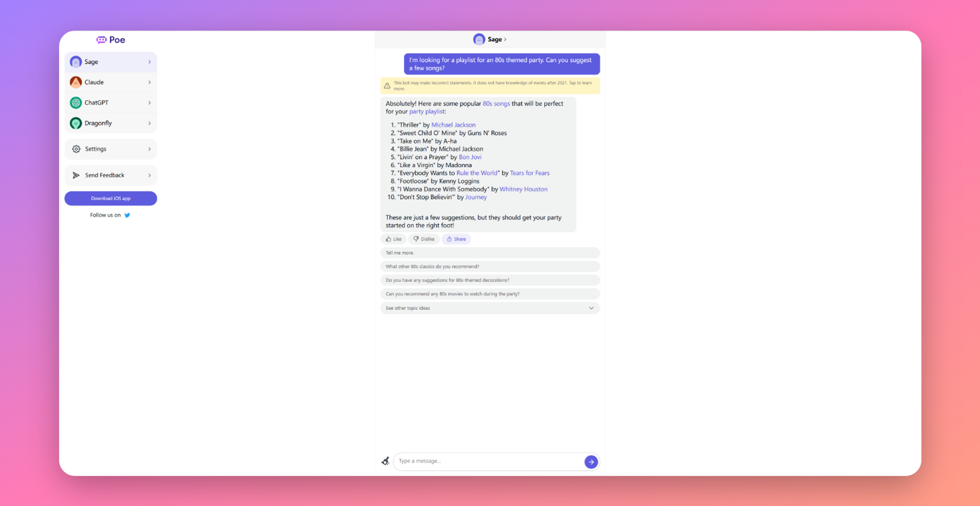
Task: Click "Billie Jean" by Michael Jackson line
Action: (x=440, y=149)
